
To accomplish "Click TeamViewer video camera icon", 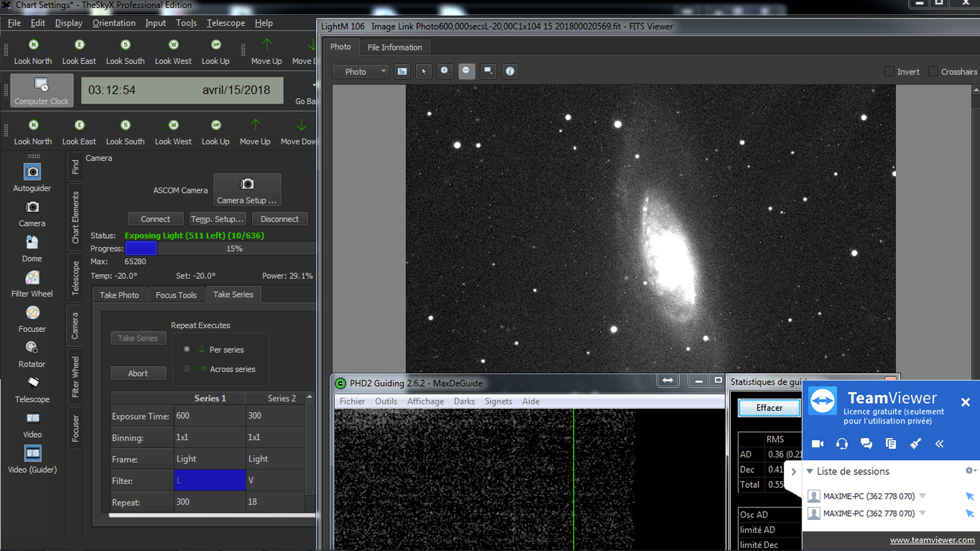I will click(x=818, y=444).
